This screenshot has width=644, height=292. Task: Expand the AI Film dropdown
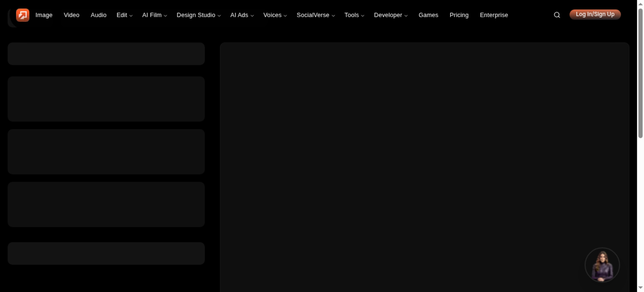coord(155,15)
